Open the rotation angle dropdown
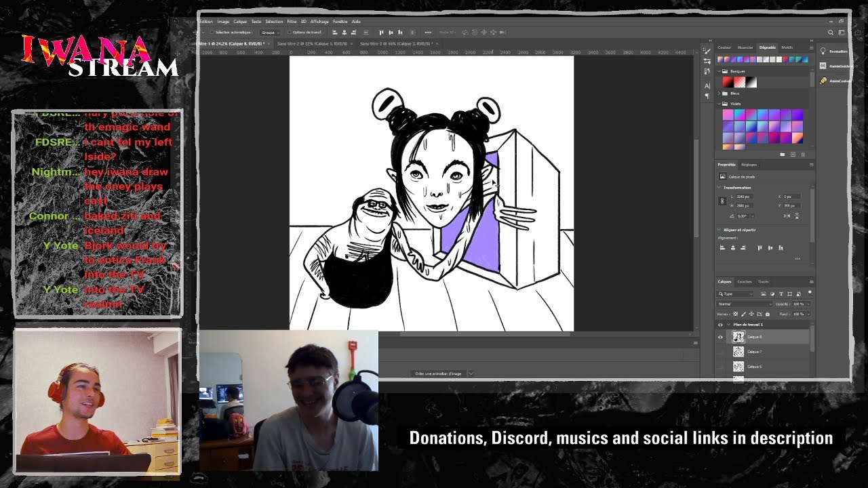 (753, 216)
